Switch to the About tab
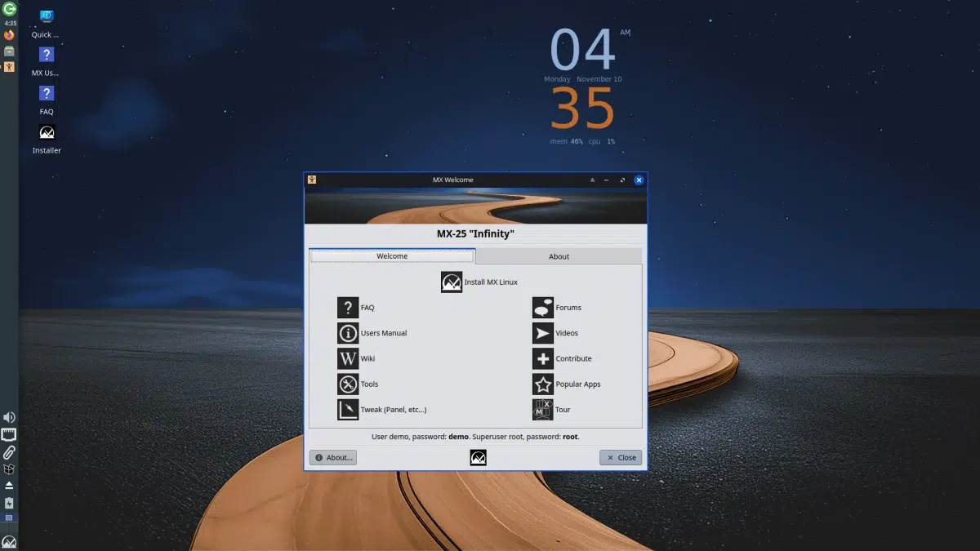980x551 pixels. 559,256
